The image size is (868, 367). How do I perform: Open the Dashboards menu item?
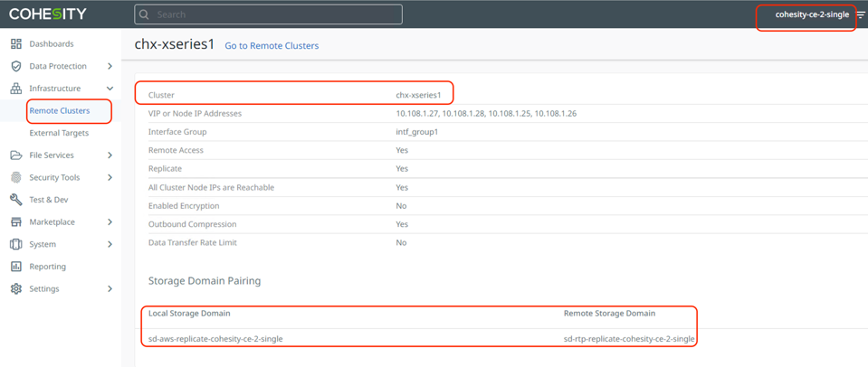tap(52, 43)
